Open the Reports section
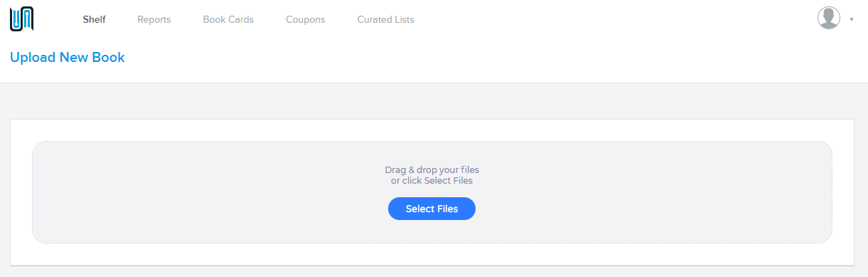868x277 pixels. (154, 20)
